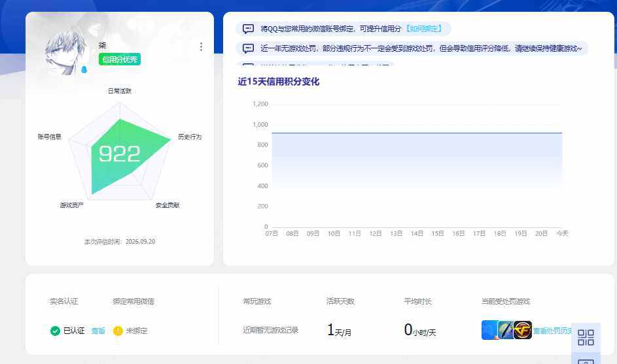Click the 1,200 value on chart y-axis
The height and width of the screenshot is (364, 617).
click(x=260, y=104)
